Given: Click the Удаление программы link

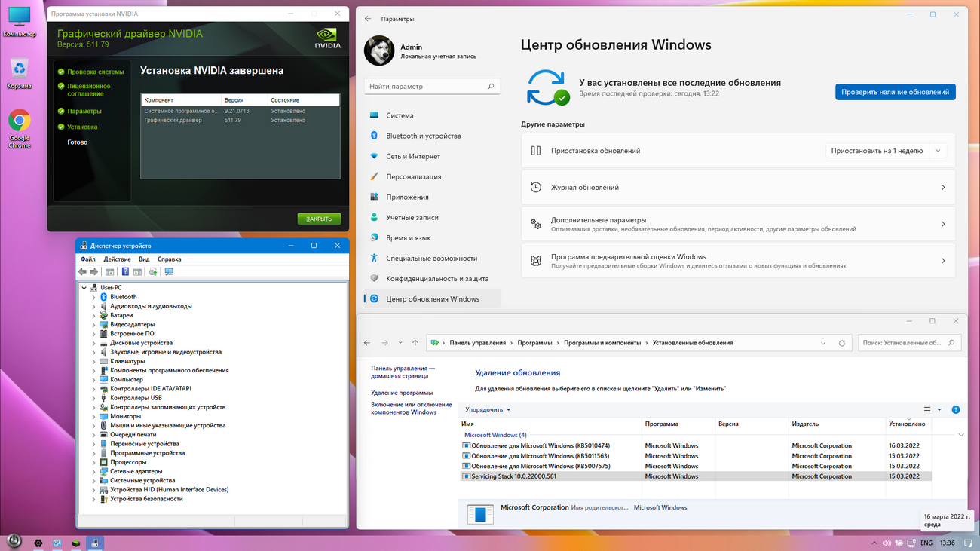Looking at the screenshot, I should pyautogui.click(x=402, y=393).
